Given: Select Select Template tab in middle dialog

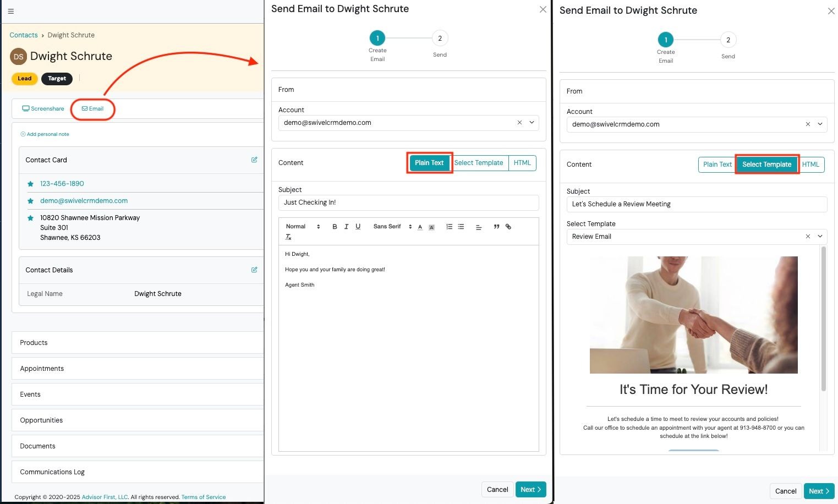Looking at the screenshot, I should pyautogui.click(x=479, y=163).
